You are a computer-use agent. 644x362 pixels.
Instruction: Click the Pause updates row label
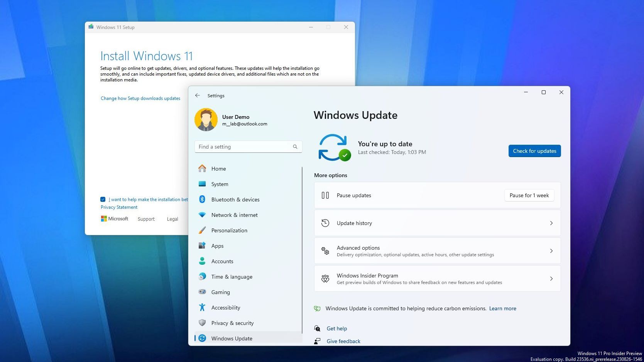coord(354,195)
